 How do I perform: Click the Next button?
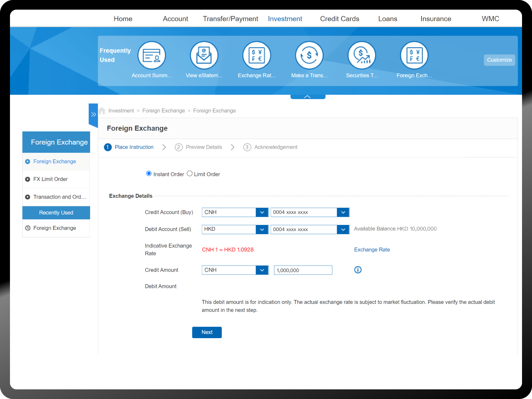tap(207, 332)
